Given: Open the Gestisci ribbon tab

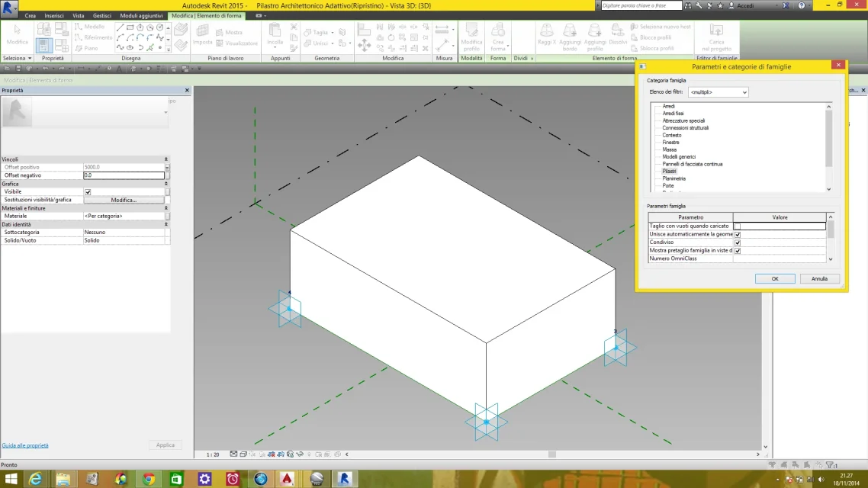Looking at the screenshot, I should point(102,15).
